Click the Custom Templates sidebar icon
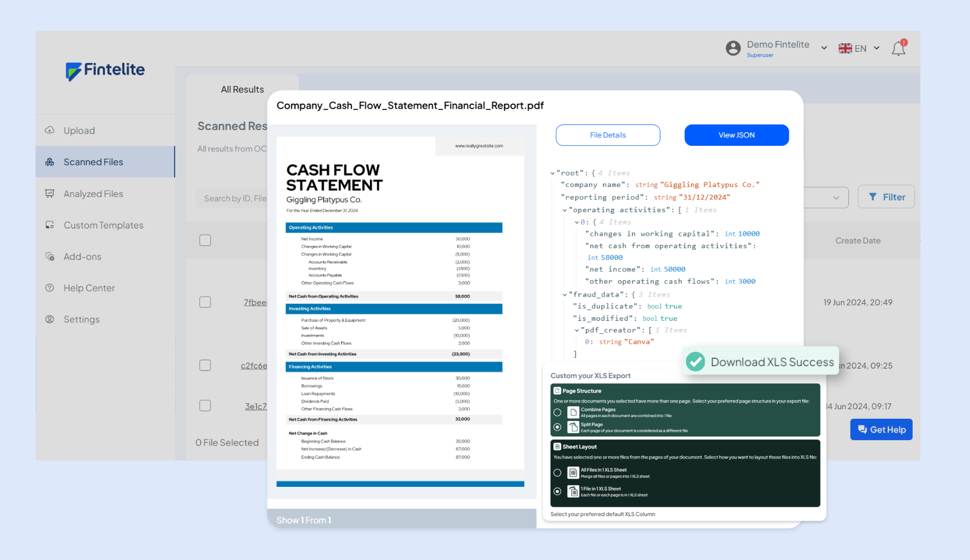Image resolution: width=970 pixels, height=560 pixels. click(50, 225)
